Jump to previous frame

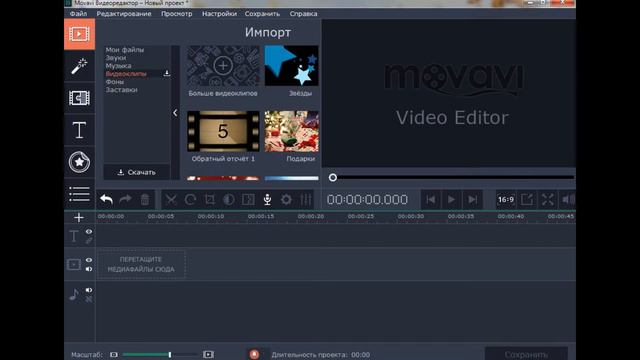431,200
